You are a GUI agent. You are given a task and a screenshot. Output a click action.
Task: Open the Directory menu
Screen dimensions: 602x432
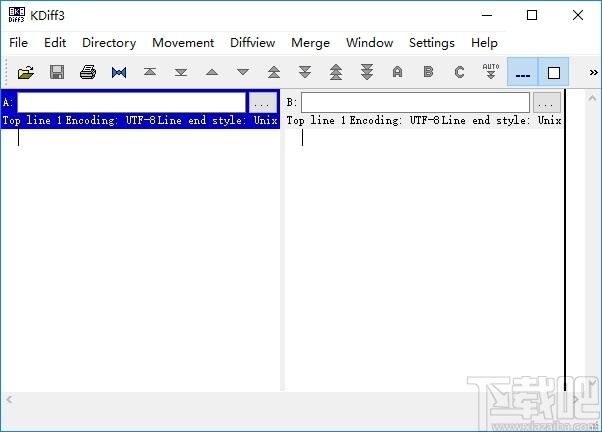[x=109, y=43]
